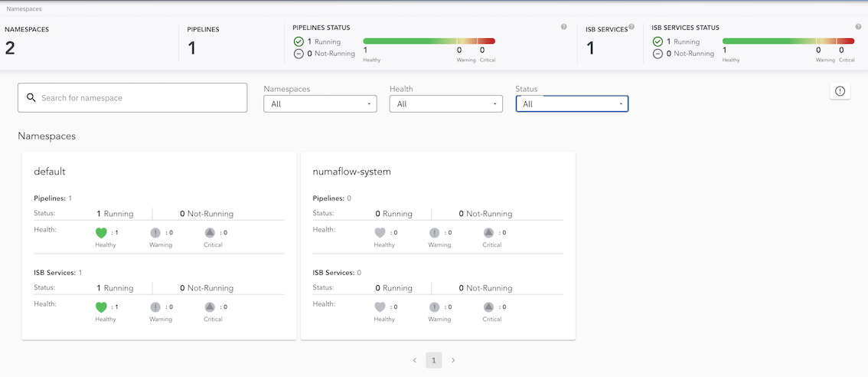Image resolution: width=868 pixels, height=377 pixels.
Task: Click the ISB Services Status health bar
Action: [788, 41]
